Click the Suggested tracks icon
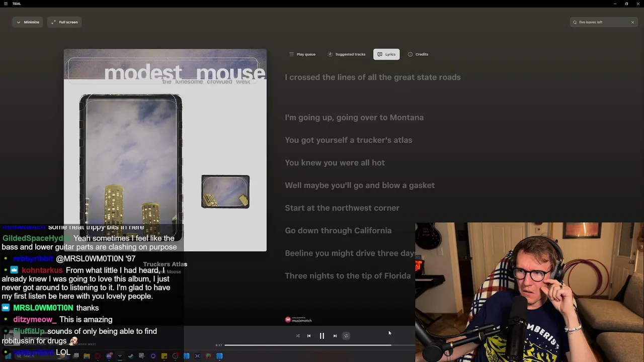 point(330,54)
